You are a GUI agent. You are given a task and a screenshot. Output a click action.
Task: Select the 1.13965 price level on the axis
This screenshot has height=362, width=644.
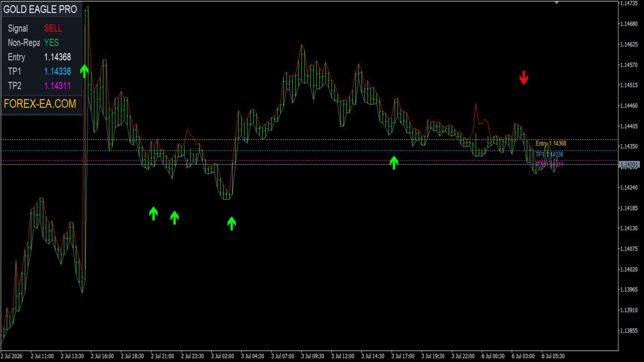click(x=628, y=290)
